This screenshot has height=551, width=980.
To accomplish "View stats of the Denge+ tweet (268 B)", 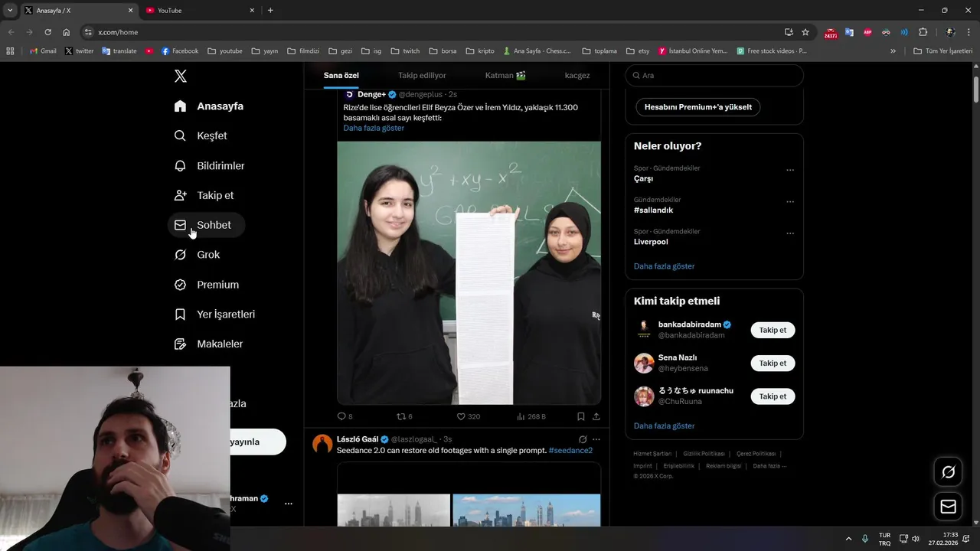I will tap(531, 416).
